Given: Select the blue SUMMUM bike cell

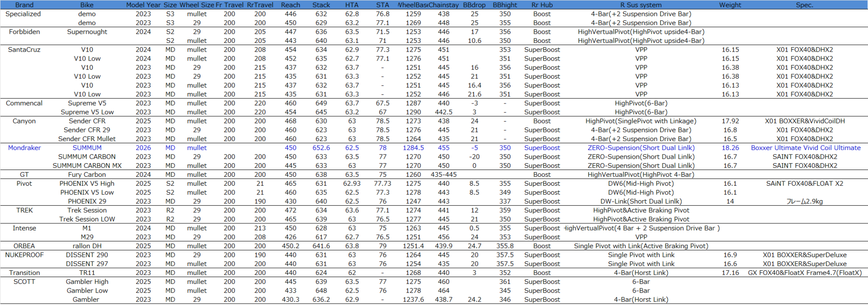Looking at the screenshot, I should click(x=87, y=148).
